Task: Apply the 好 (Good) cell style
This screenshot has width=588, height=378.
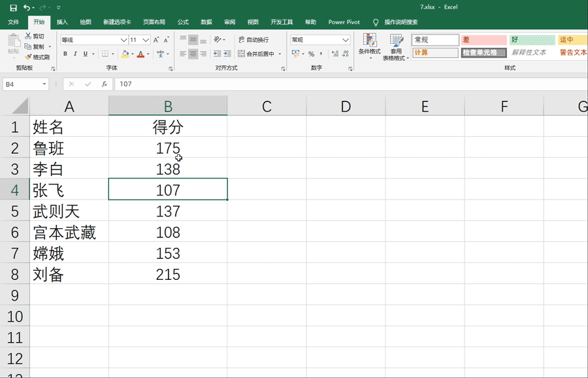Action: [x=532, y=40]
